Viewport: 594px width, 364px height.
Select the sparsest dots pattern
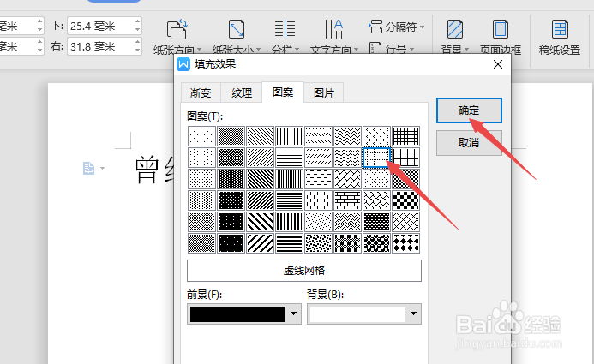tap(201, 136)
